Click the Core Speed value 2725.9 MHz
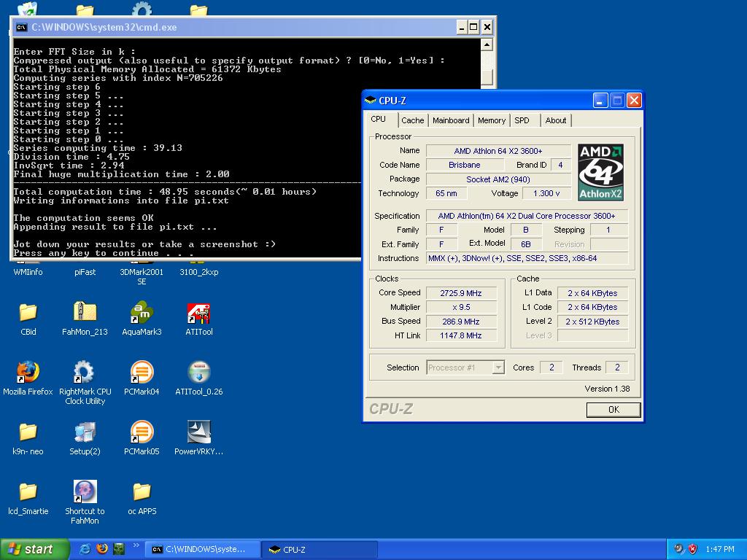The height and width of the screenshot is (560, 747). click(461, 293)
